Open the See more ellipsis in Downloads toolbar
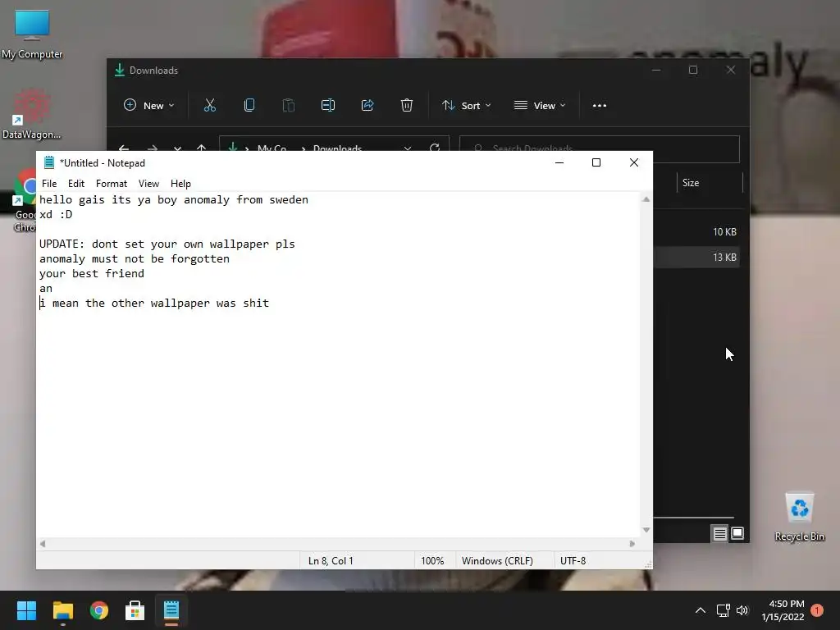This screenshot has height=630, width=840. click(600, 106)
